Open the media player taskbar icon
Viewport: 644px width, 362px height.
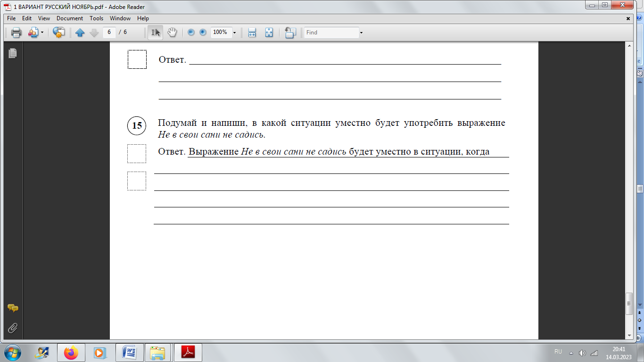click(x=99, y=353)
